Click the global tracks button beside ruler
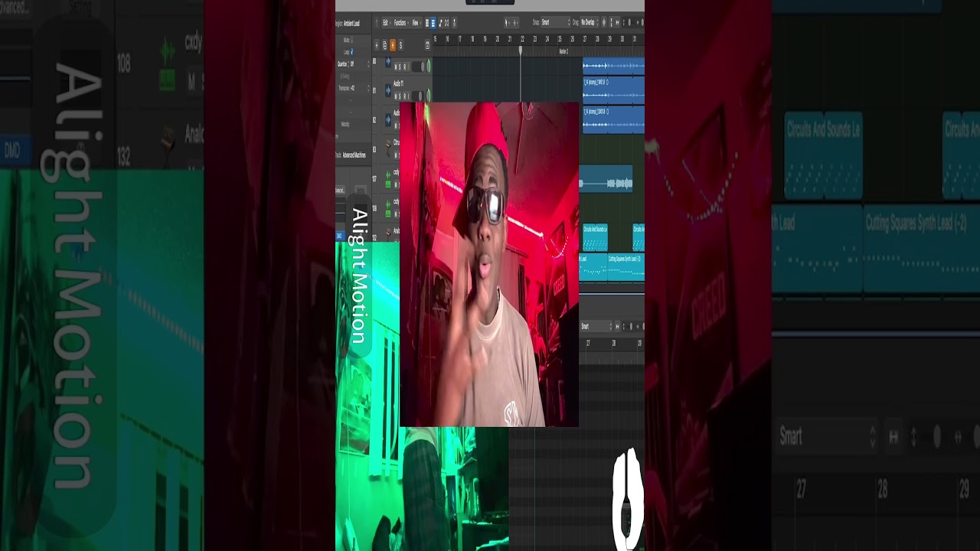Viewport: 980px width, 551px height. [427, 46]
